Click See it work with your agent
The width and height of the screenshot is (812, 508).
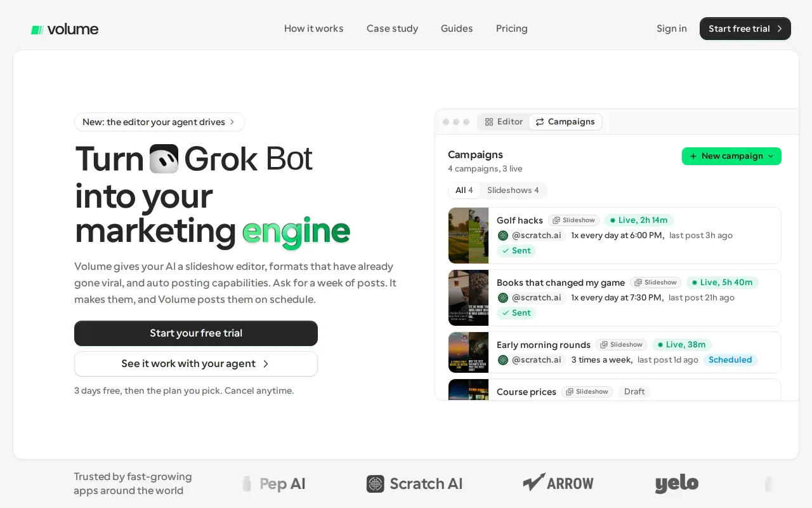(196, 364)
